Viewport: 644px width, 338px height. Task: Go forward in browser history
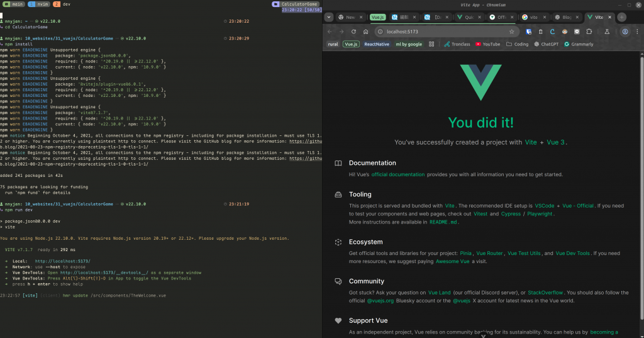coord(341,31)
